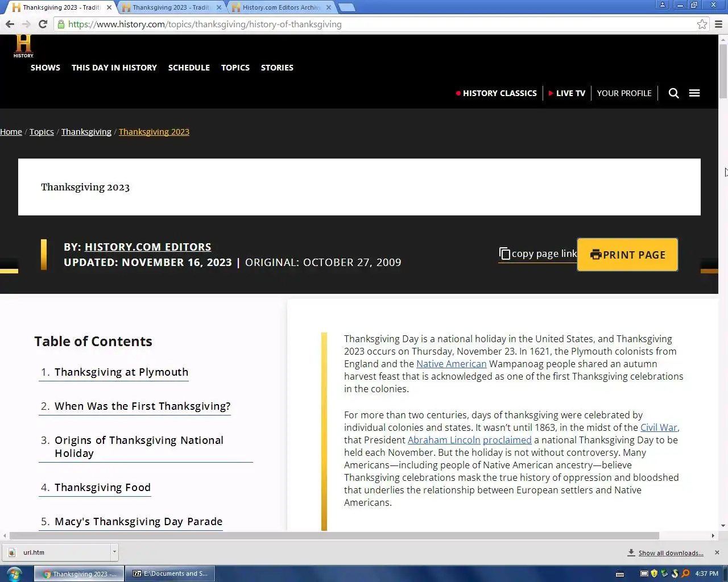
Task: Select the Chrome Thanksgiving taskbar button
Action: pos(79,573)
